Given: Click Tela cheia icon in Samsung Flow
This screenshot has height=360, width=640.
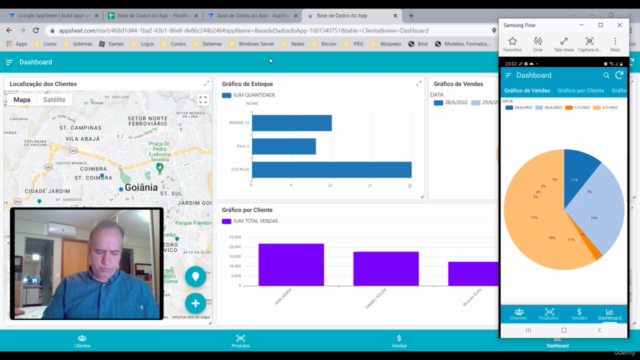Looking at the screenshot, I should click(564, 44).
